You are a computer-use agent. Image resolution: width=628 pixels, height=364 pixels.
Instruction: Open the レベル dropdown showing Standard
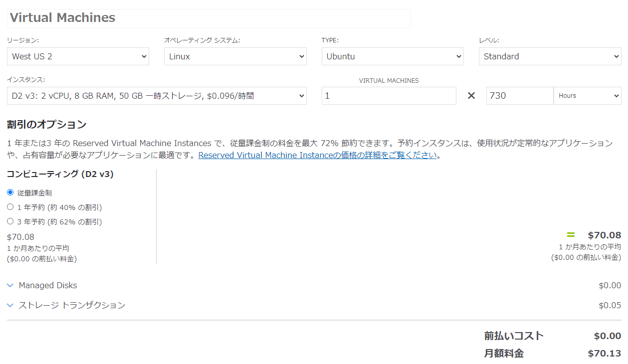550,56
